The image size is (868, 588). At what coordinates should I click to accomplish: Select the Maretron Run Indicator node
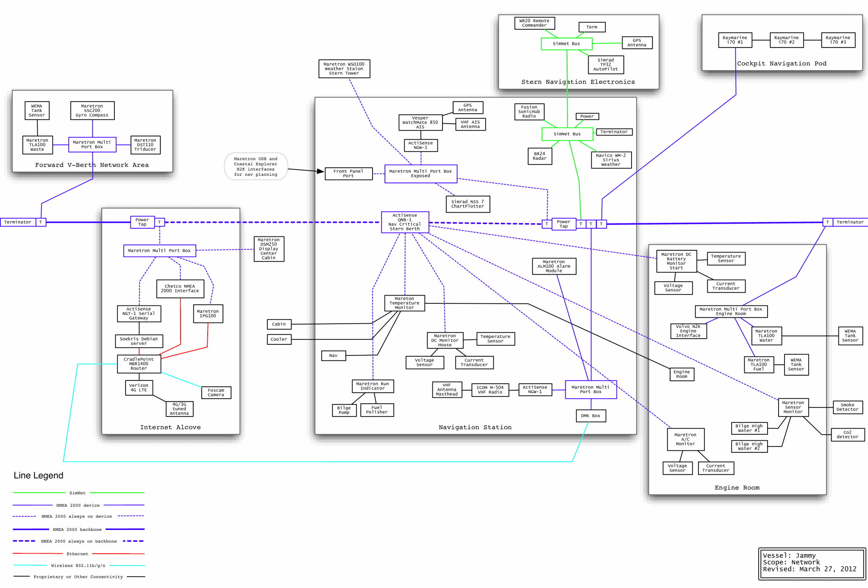[x=373, y=386]
